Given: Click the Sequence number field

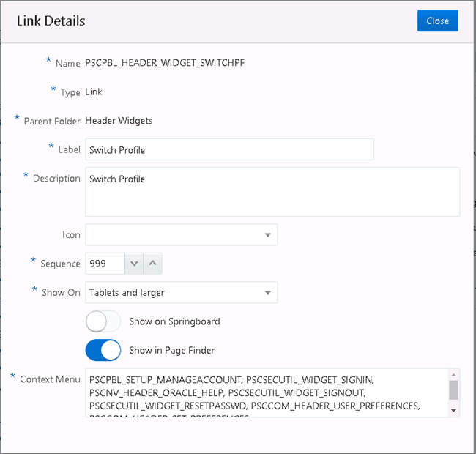Looking at the screenshot, I should pos(105,264).
